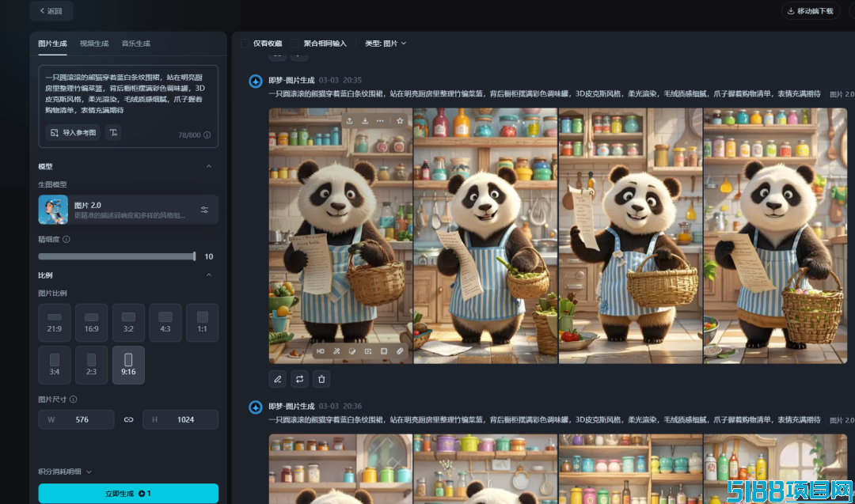Switch to the 图片生成 tab
Screen dimensions: 855x504
point(52,44)
